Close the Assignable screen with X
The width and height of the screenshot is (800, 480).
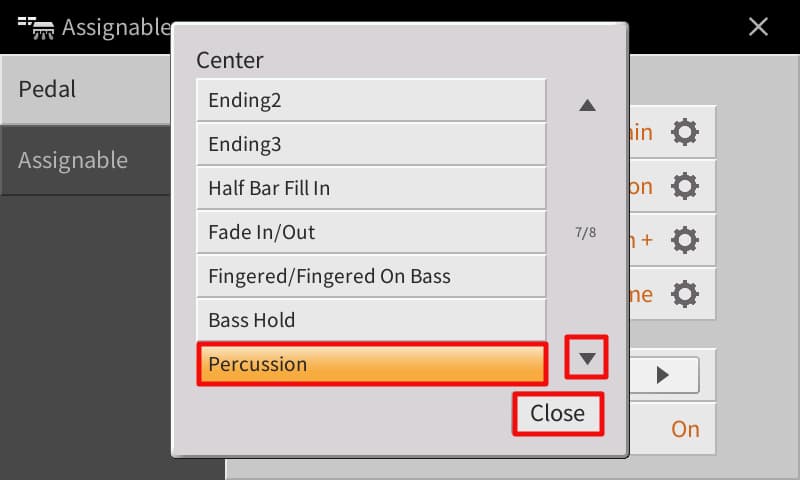[x=759, y=27]
